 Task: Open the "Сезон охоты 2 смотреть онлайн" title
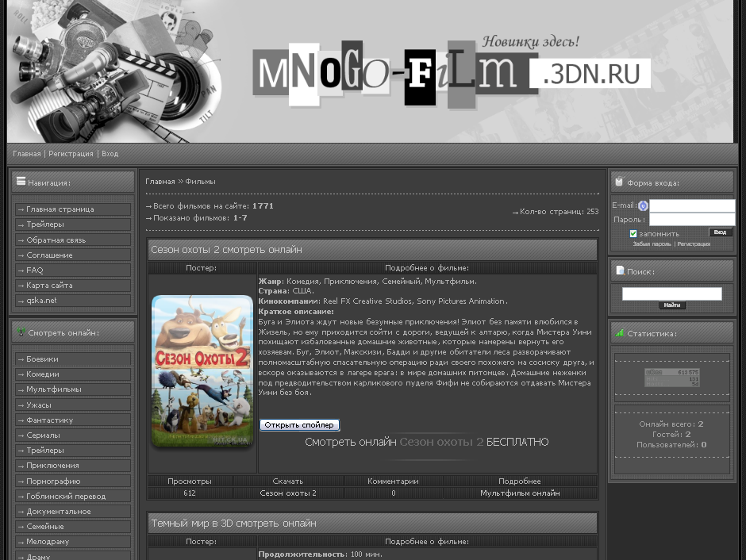click(226, 250)
